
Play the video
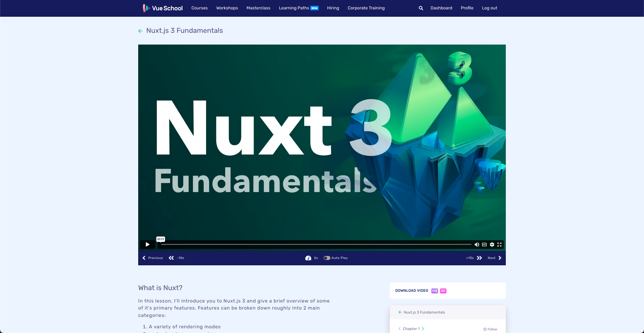pyautogui.click(x=148, y=245)
